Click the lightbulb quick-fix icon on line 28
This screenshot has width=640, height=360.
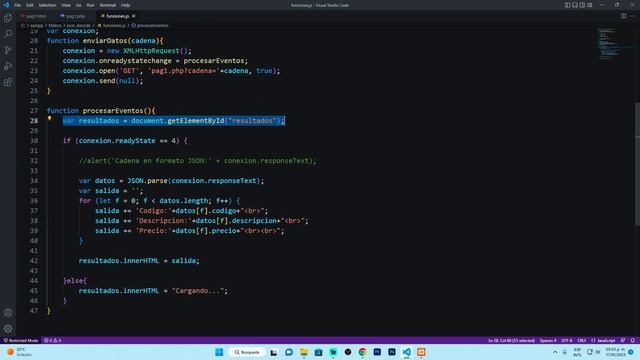pos(49,118)
